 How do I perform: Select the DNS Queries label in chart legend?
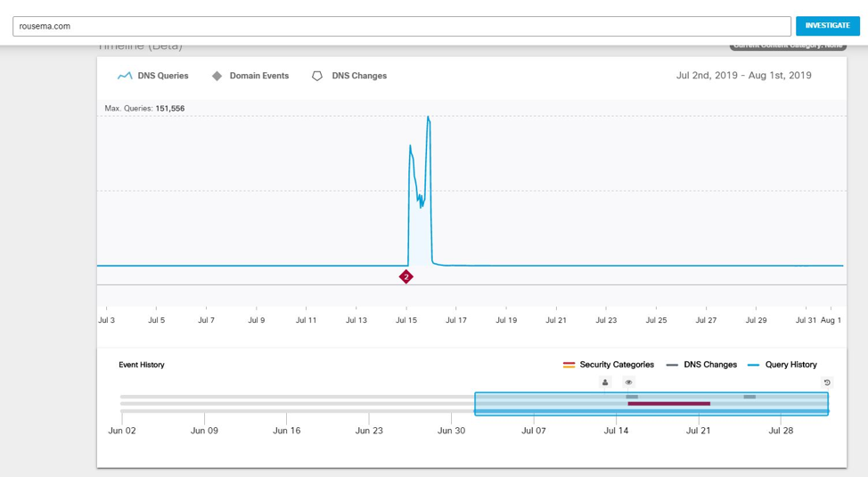click(x=163, y=77)
